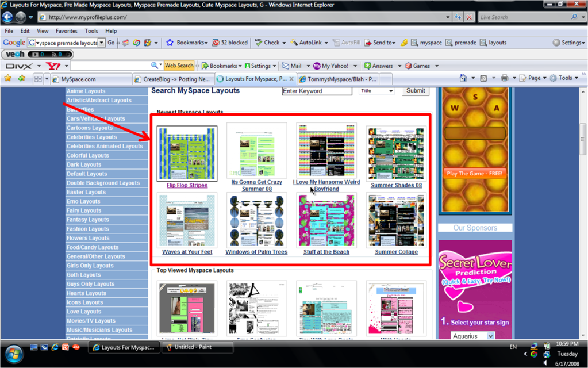Open the Favorites menu
Viewport: 588px width, 368px height.
66,31
